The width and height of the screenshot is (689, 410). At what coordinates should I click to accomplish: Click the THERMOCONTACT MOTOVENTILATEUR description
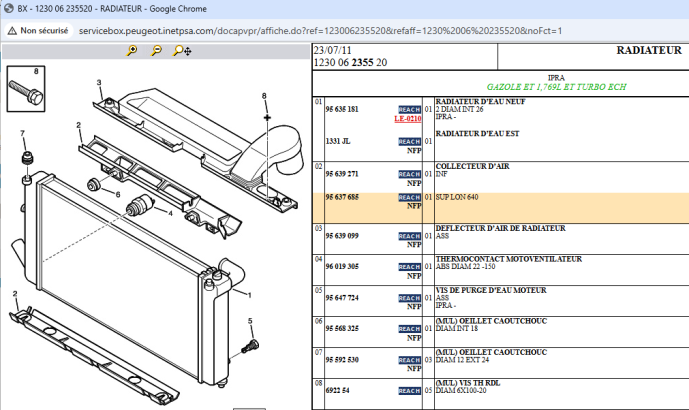click(x=509, y=258)
